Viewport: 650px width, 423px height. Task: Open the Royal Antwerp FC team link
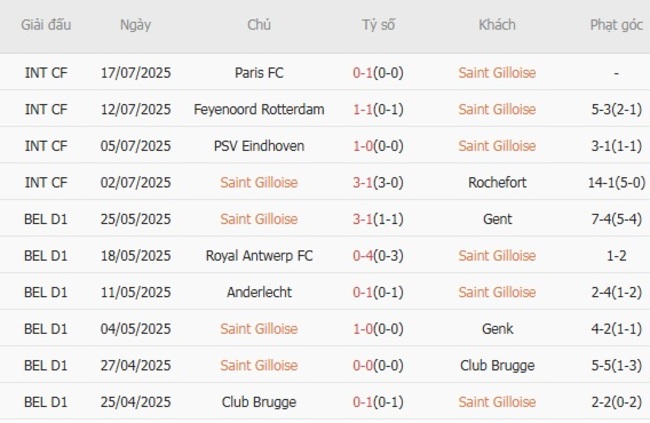point(259,256)
